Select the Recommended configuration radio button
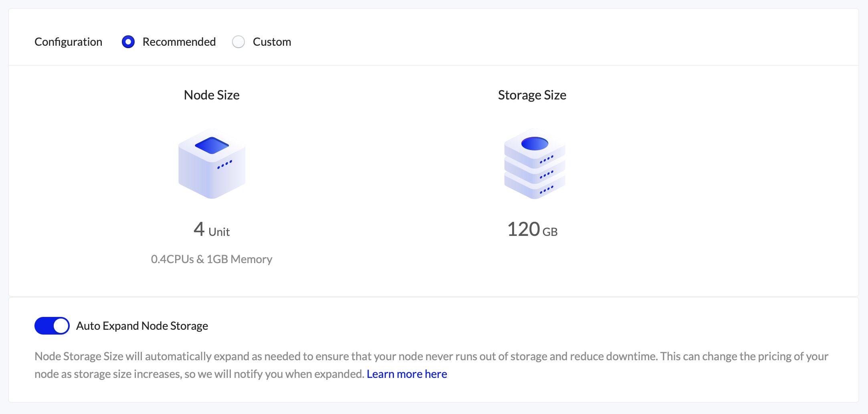 tap(128, 42)
